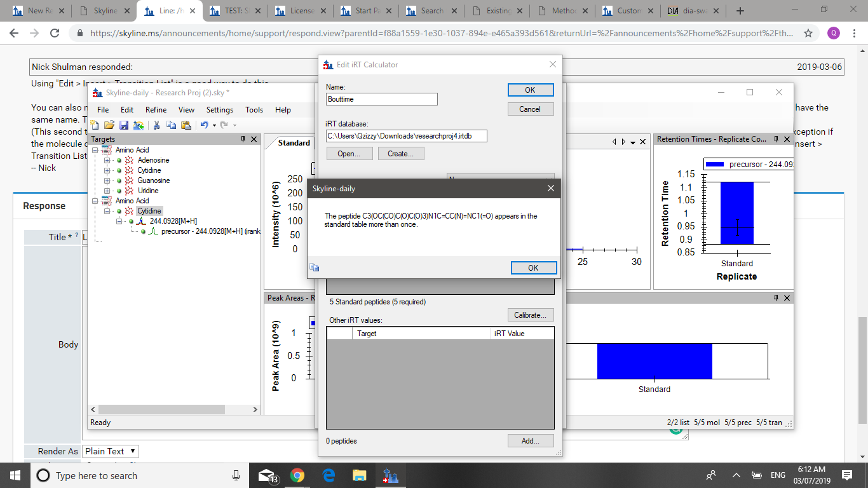Click the Open file folder icon in Skyline
Screen dimensions: 868x488
(x=109, y=125)
